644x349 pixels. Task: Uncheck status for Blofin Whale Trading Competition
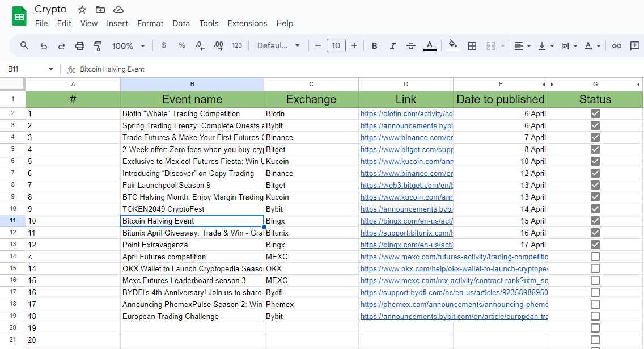tap(595, 113)
